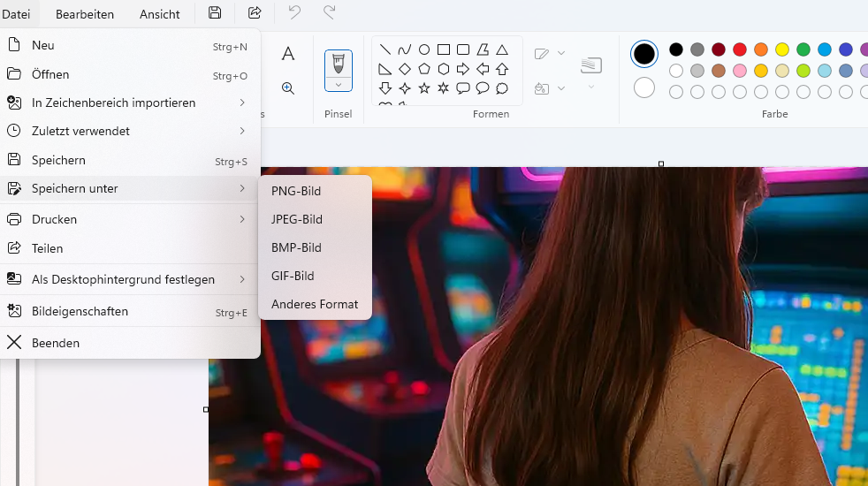Click the share icon in toolbar
The height and width of the screenshot is (486, 868).
click(255, 12)
